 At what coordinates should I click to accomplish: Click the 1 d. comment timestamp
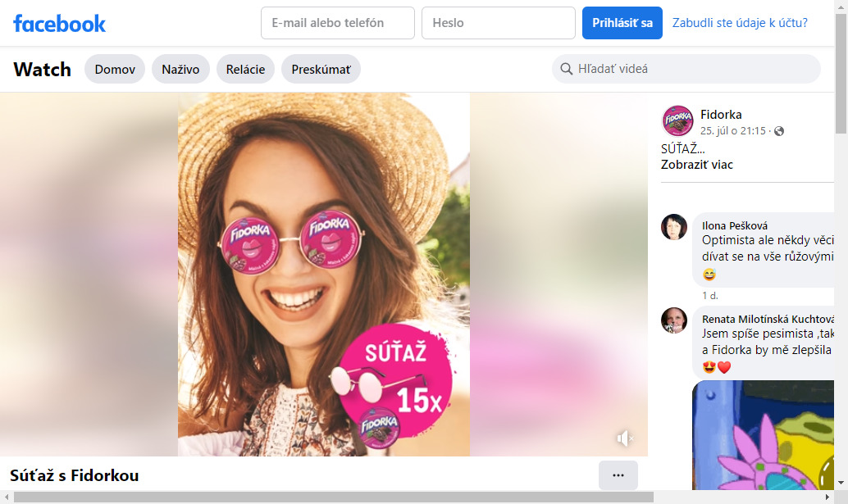coord(710,296)
